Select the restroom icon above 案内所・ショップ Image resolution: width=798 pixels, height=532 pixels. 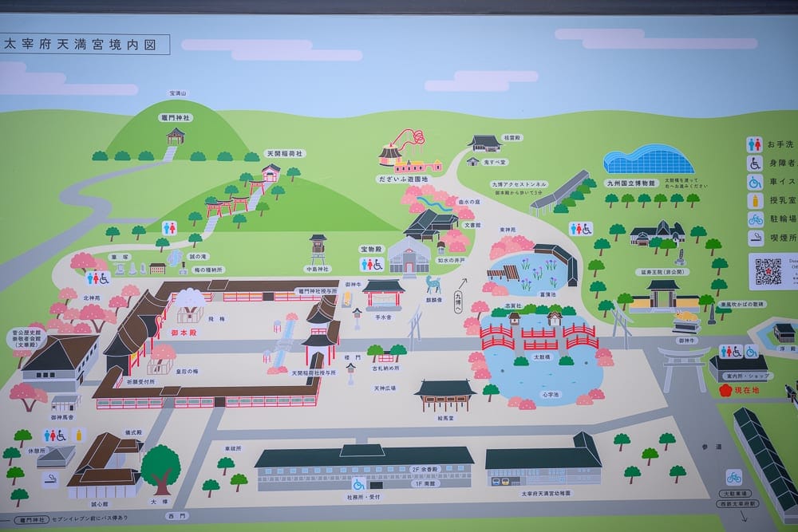[730, 352]
